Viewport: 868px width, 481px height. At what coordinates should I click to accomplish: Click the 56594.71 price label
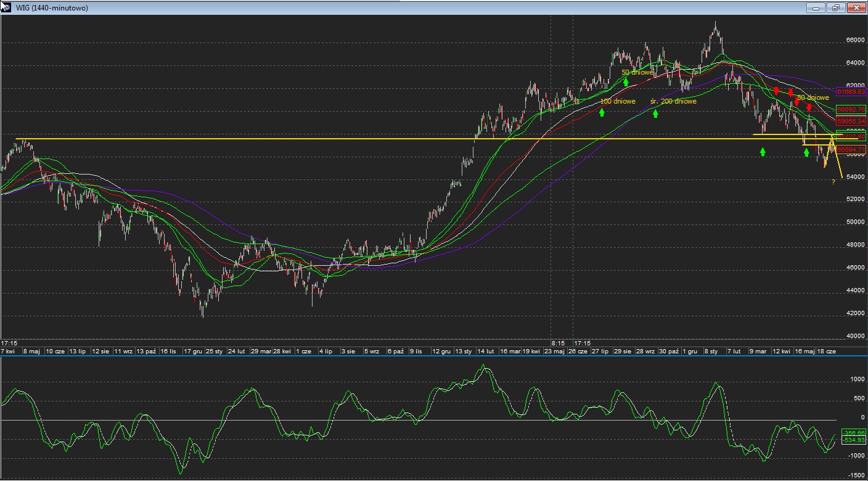pyautogui.click(x=851, y=149)
